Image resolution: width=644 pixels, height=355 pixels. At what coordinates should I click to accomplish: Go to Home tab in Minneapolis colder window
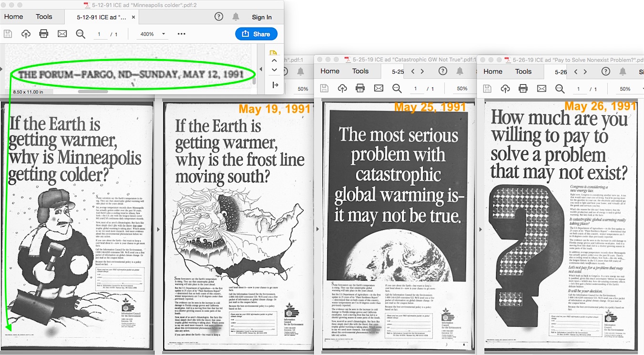pos(13,17)
